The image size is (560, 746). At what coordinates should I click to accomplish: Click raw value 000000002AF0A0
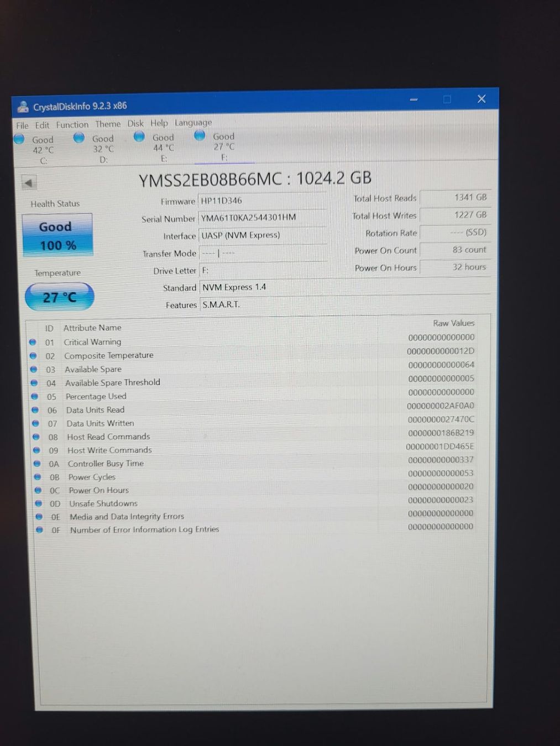(441, 406)
